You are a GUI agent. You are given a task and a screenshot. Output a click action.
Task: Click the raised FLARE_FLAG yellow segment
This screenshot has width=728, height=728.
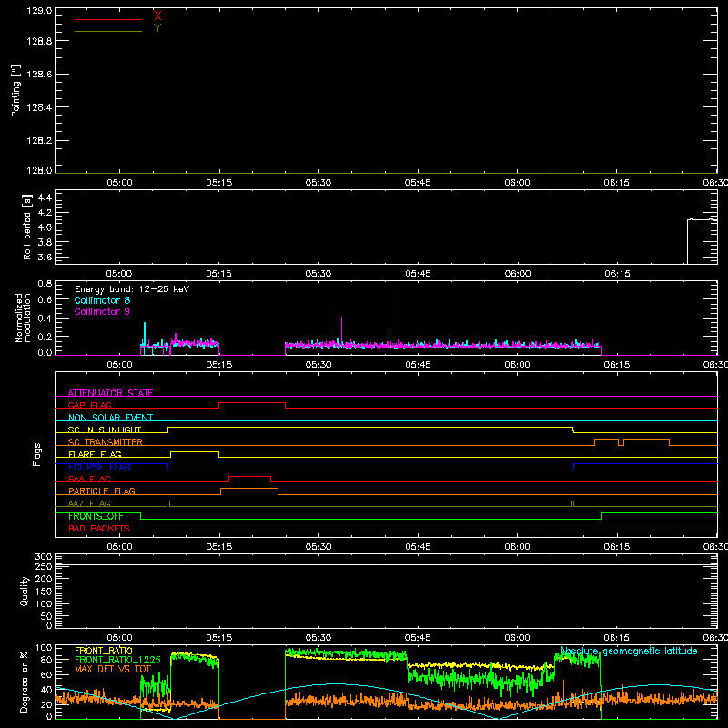(x=195, y=451)
